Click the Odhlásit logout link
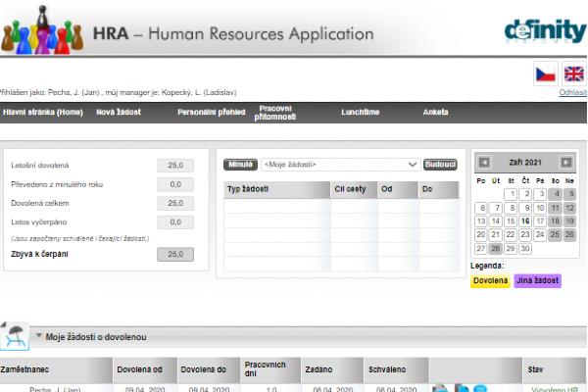This screenshot has height=392, width=588. coord(572,92)
